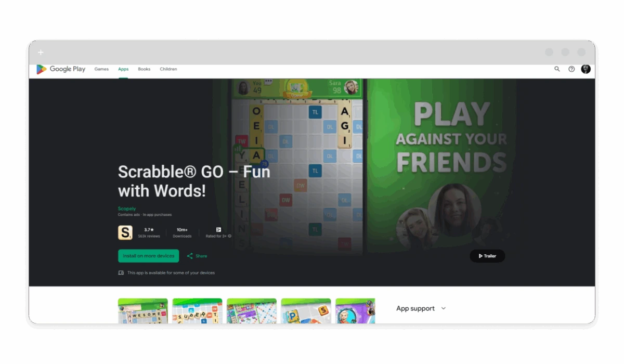Click the devices icon beside availability note
This screenshot has height=364, width=624.
coord(121,272)
